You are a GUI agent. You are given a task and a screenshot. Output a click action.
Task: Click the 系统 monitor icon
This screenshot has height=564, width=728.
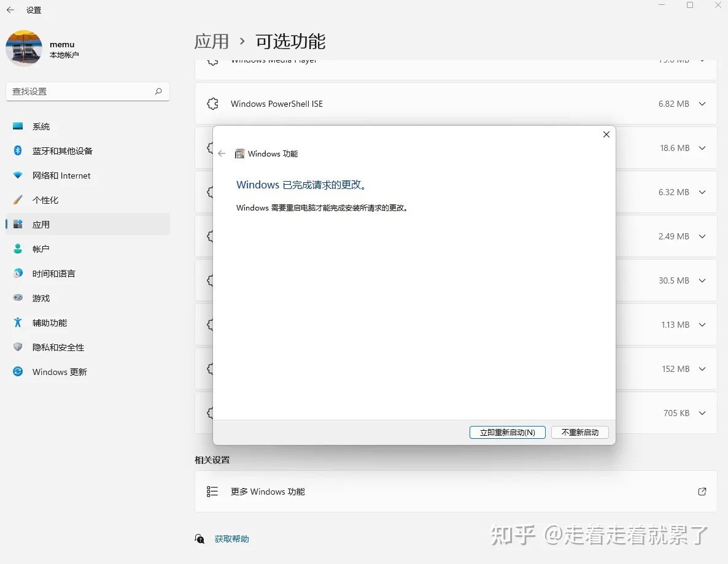[x=18, y=126]
